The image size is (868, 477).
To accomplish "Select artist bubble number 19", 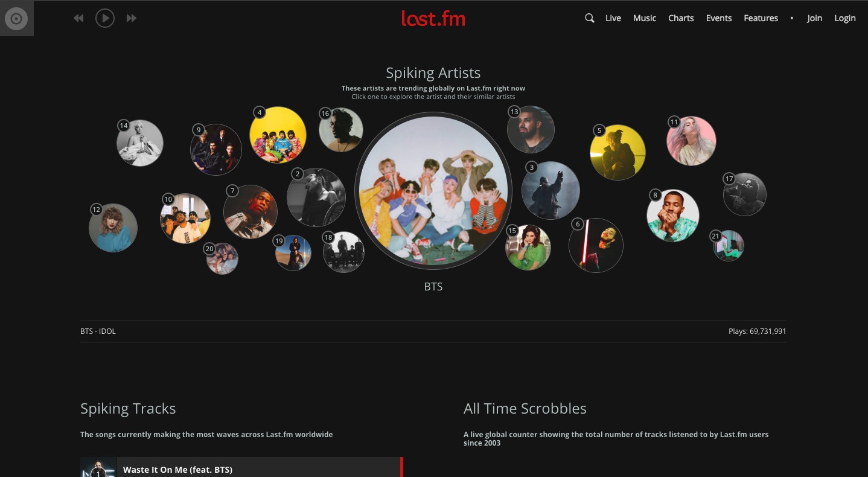I will (x=293, y=253).
